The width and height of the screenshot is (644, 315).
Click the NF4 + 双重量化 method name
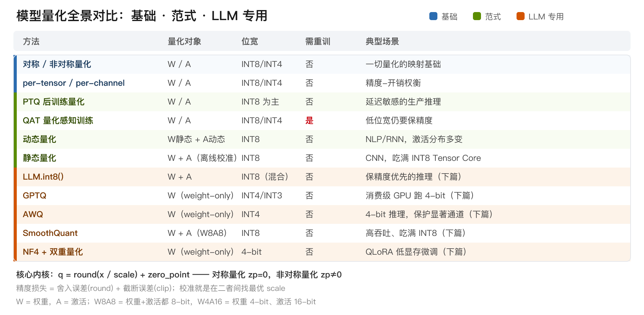[x=53, y=252]
